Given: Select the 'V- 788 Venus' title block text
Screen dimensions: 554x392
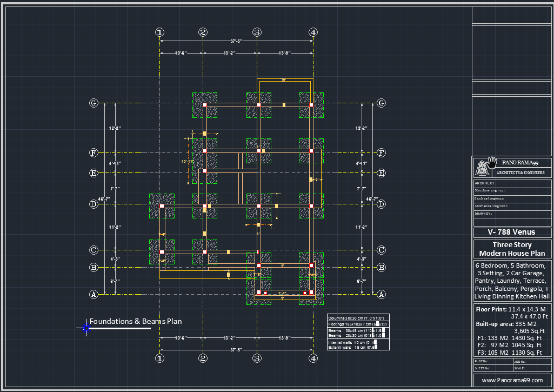Looking at the screenshot, I should 511,232.
